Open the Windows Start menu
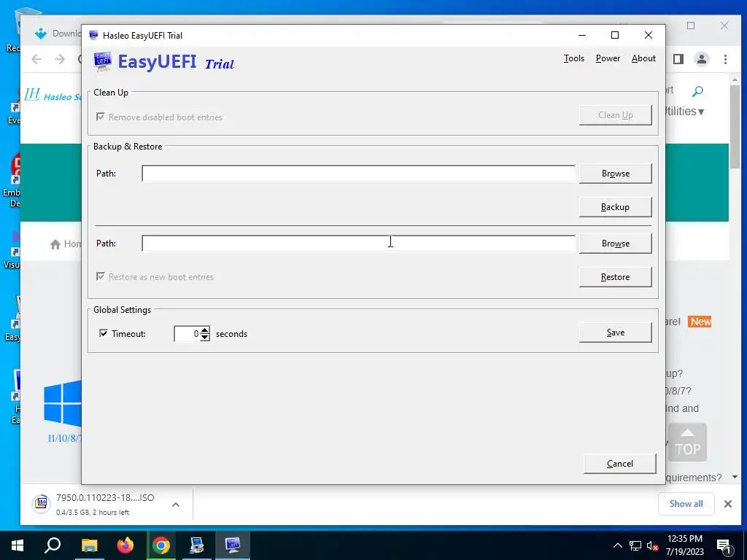 pyautogui.click(x=18, y=545)
